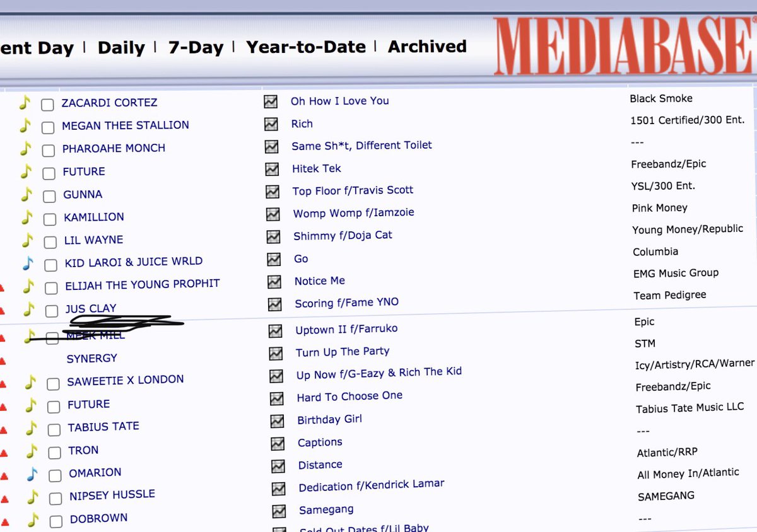Screen dimensions: 757x532
Task: Open the graph icon for Notice Me
Action: pyautogui.click(x=274, y=282)
